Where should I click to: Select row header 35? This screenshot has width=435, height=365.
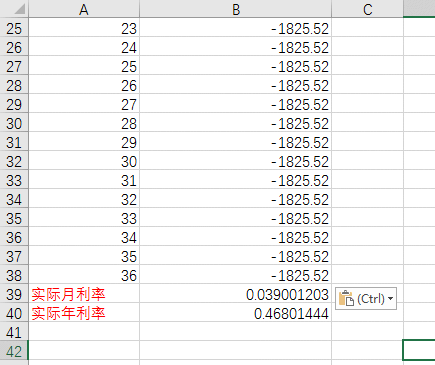click(x=14, y=218)
